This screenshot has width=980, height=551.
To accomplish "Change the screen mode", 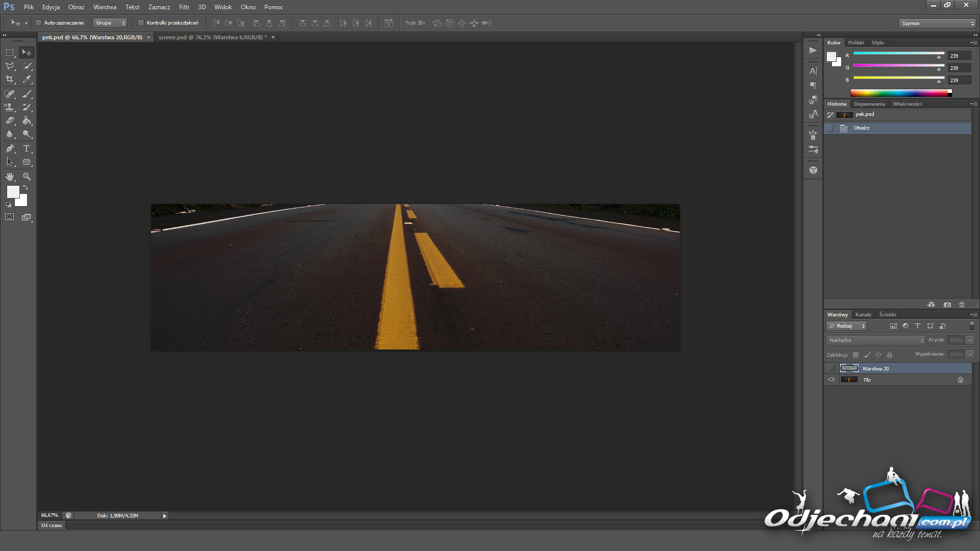I will (27, 217).
